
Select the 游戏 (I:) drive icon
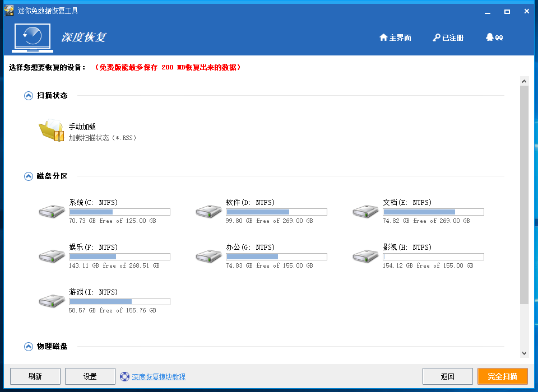point(51,301)
